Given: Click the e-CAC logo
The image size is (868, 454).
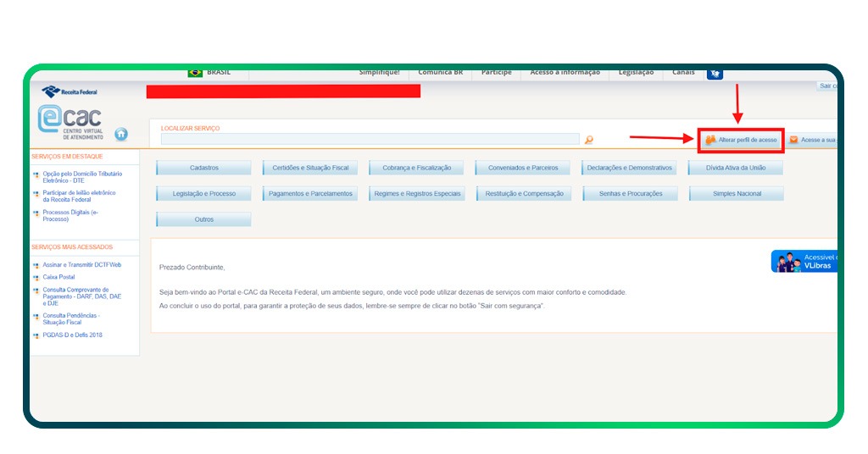Looking at the screenshot, I should click(70, 122).
